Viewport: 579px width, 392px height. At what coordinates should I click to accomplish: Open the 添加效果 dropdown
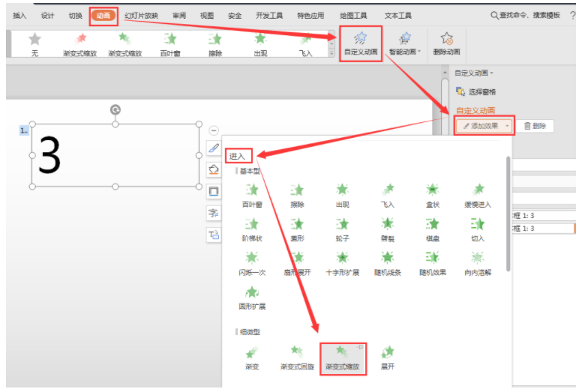coord(484,126)
